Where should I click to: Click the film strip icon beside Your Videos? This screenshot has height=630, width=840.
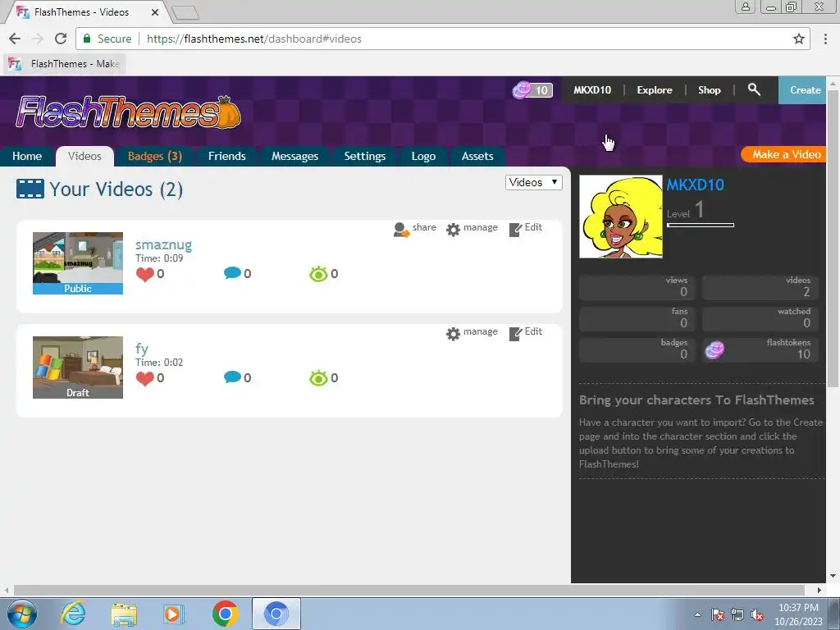[x=30, y=189]
